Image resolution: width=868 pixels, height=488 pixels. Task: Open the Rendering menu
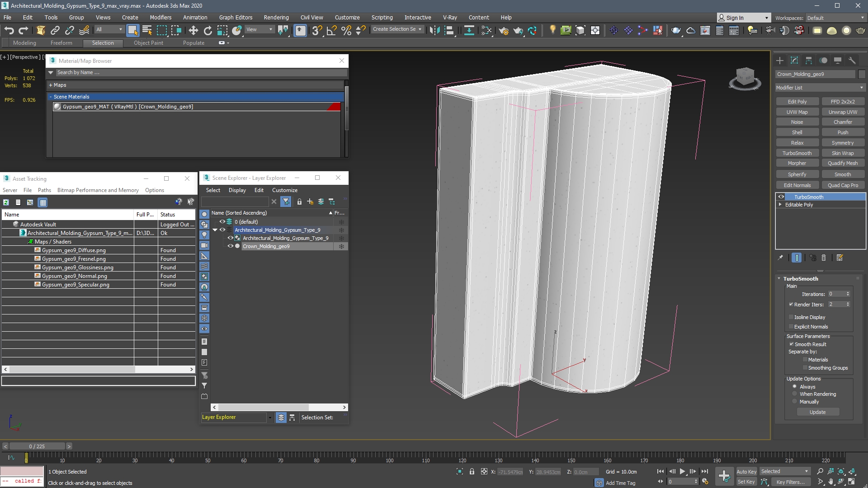tap(276, 18)
